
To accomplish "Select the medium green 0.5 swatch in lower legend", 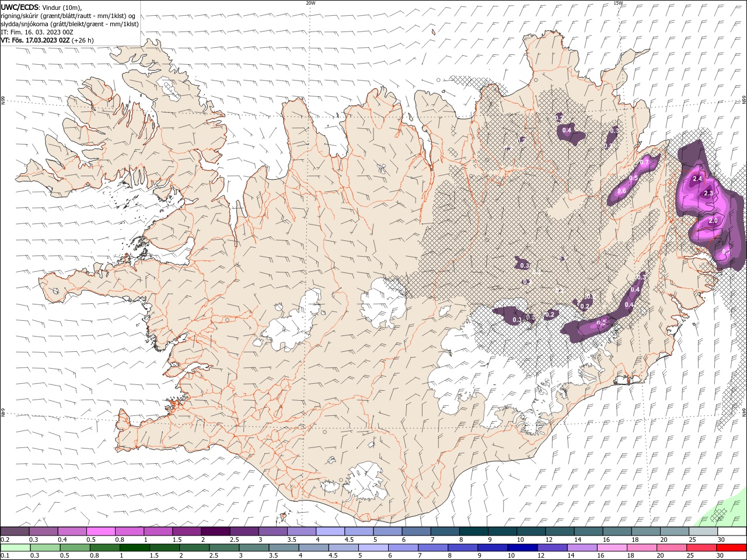I will (x=75, y=548).
